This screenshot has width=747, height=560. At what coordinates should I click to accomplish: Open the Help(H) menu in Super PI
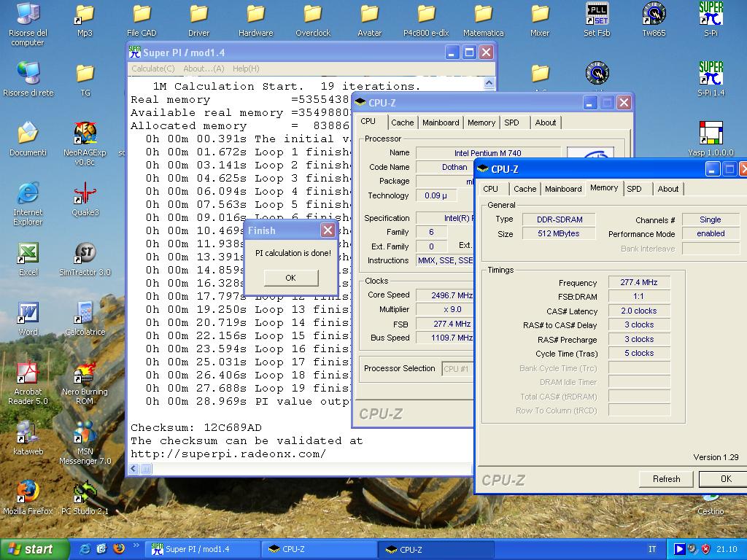pyautogui.click(x=246, y=69)
